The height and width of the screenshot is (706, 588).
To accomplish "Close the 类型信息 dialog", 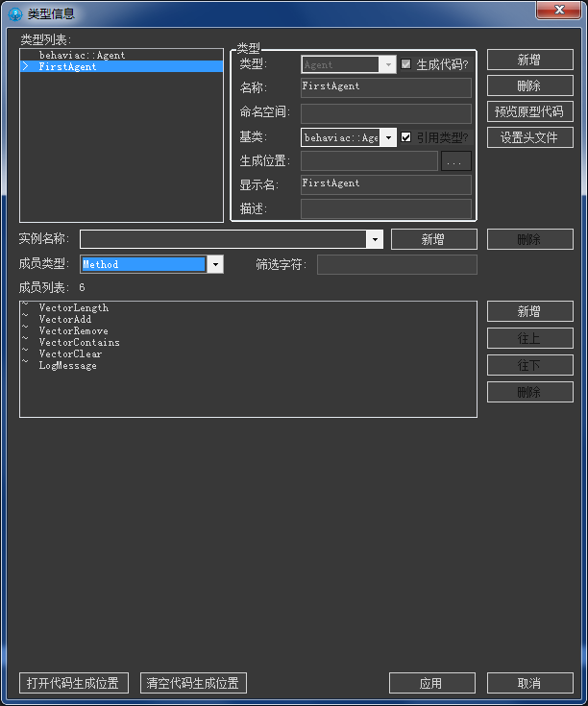I will pos(558,10).
